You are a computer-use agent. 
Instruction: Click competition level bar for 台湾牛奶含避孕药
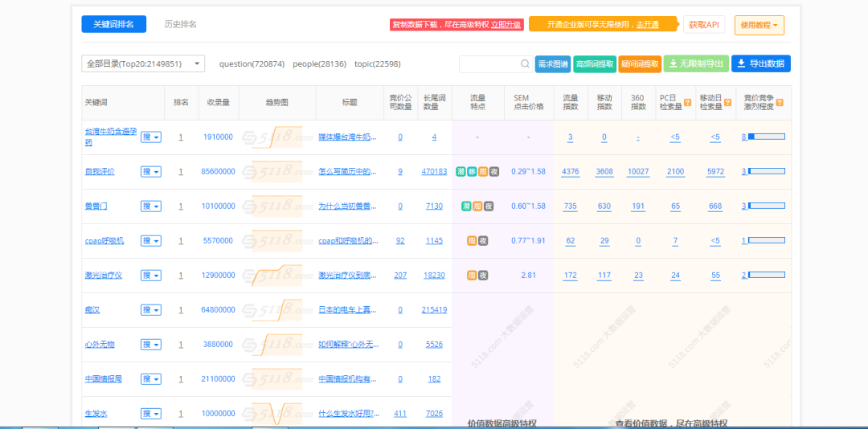point(766,137)
